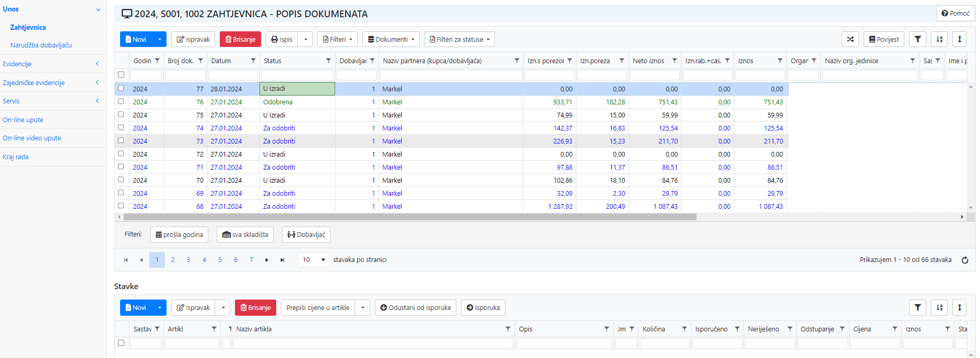Click the Dobavljač filter button

pos(306,234)
